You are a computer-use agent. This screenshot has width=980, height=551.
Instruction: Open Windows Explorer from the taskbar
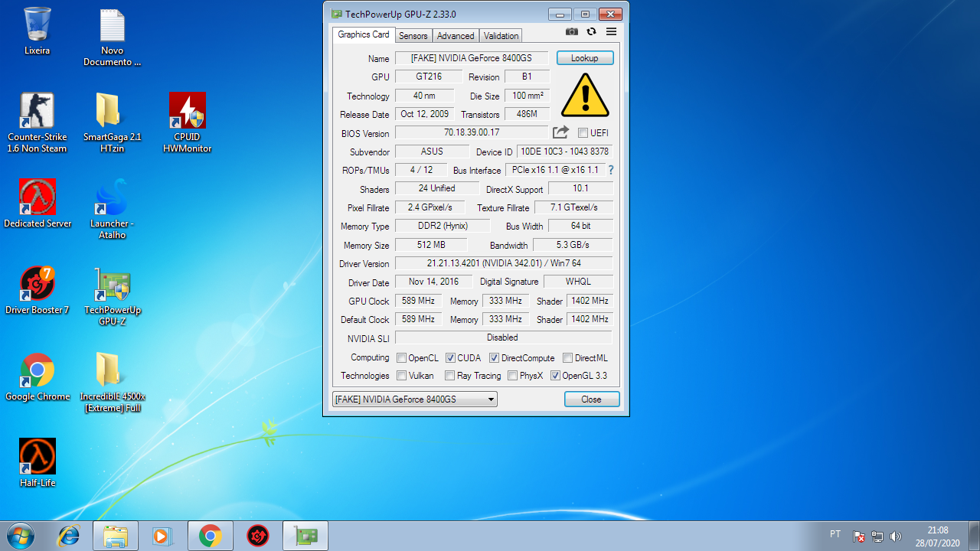[116, 536]
